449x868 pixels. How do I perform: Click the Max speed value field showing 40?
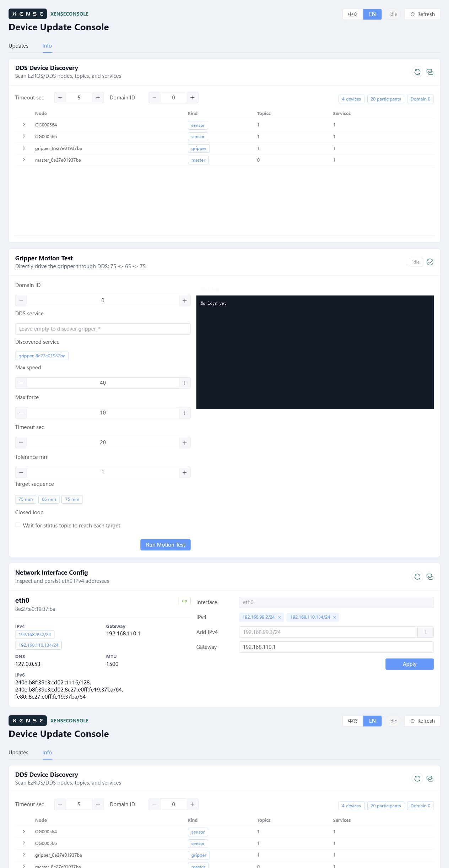[x=103, y=383]
